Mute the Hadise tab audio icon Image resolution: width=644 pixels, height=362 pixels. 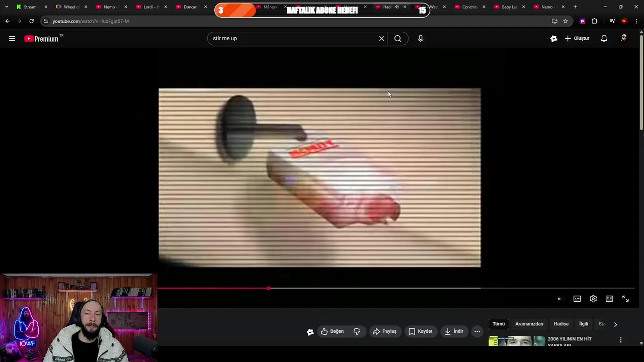396,7
